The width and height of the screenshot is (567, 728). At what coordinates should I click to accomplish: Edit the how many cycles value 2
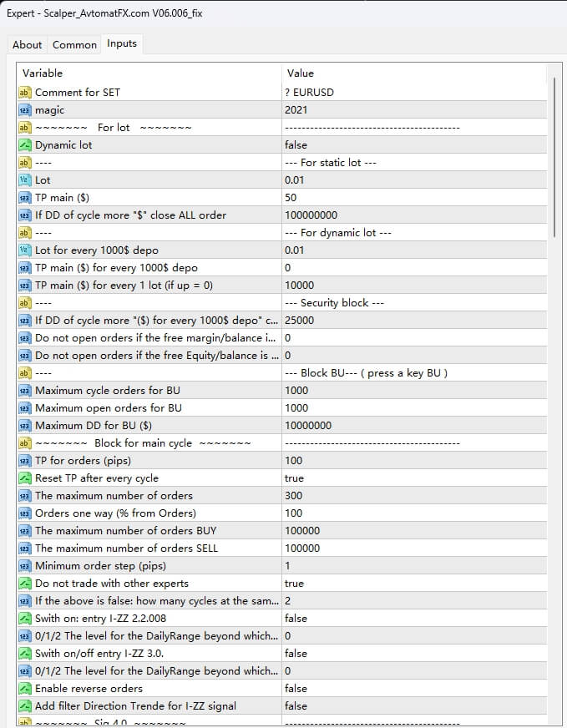(414, 601)
